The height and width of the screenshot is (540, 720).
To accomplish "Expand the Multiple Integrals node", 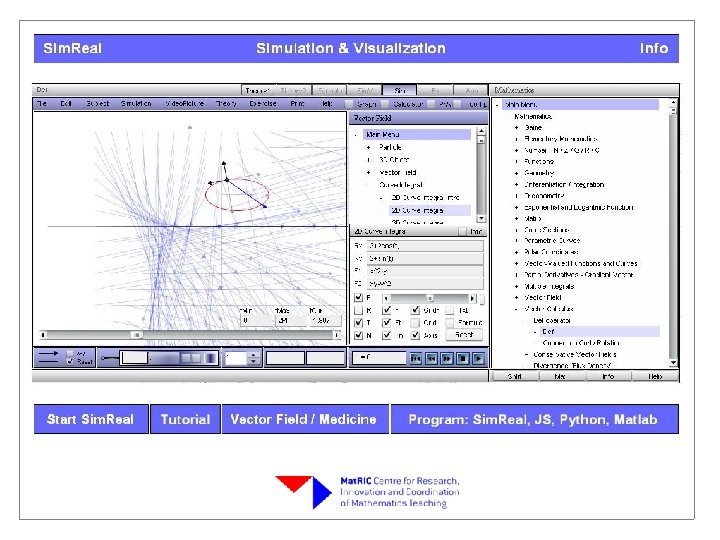I will point(517,287).
